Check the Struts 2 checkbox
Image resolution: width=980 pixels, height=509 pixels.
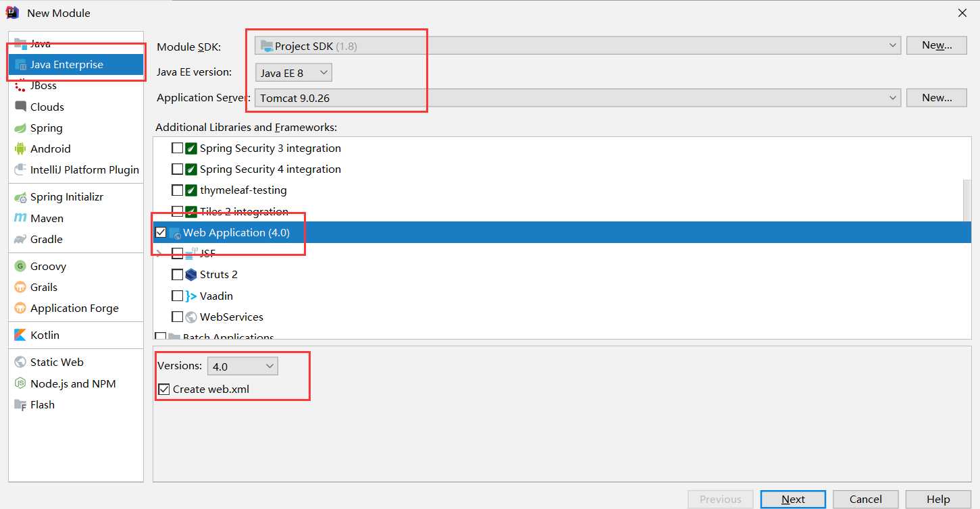(x=177, y=275)
